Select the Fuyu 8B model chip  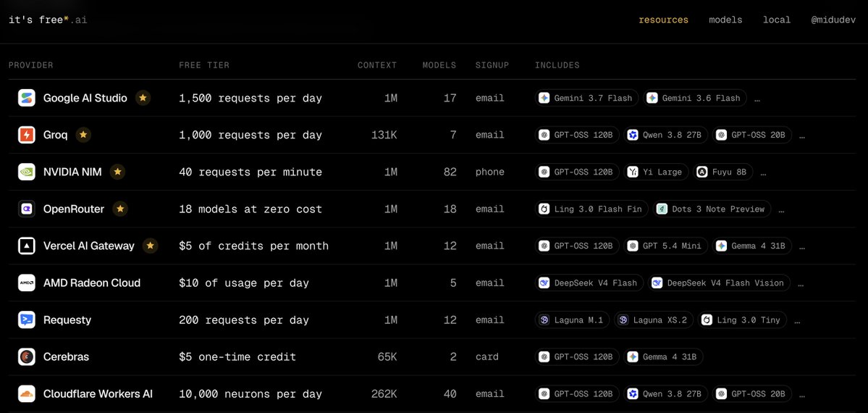[722, 172]
